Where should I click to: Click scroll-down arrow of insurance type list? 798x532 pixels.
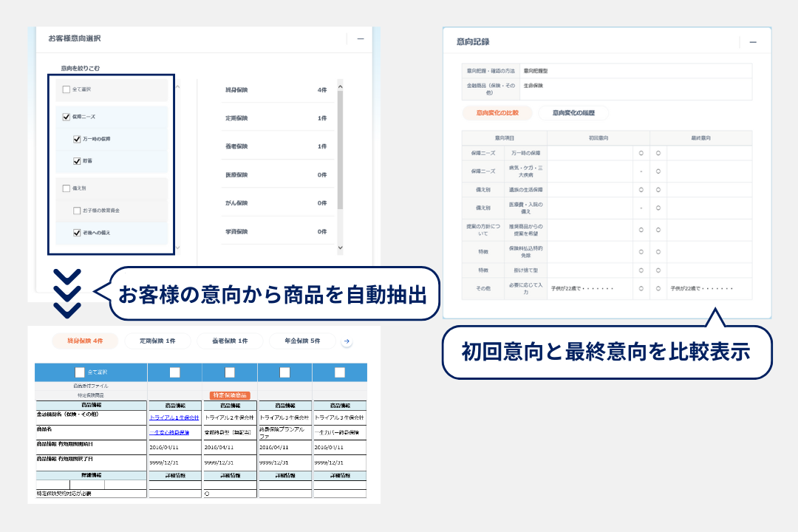(339, 248)
